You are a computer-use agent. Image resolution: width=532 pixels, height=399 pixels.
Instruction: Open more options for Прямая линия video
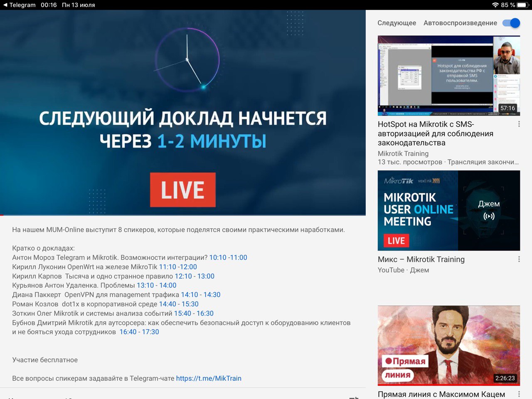[x=519, y=394]
